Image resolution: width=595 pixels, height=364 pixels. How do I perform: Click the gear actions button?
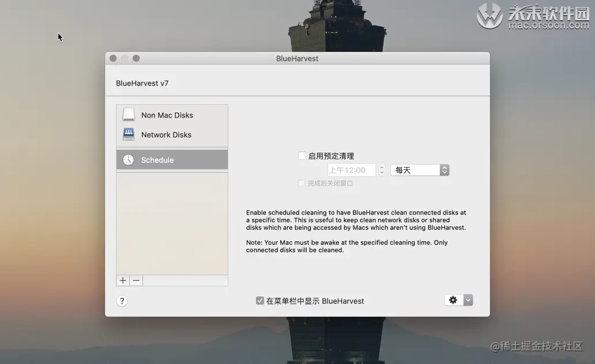pyautogui.click(x=454, y=300)
